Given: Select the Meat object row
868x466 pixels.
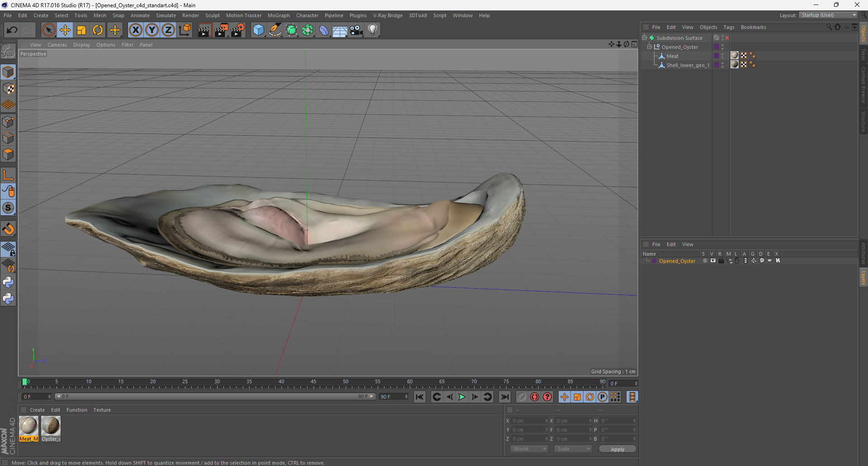Looking at the screenshot, I should 672,56.
